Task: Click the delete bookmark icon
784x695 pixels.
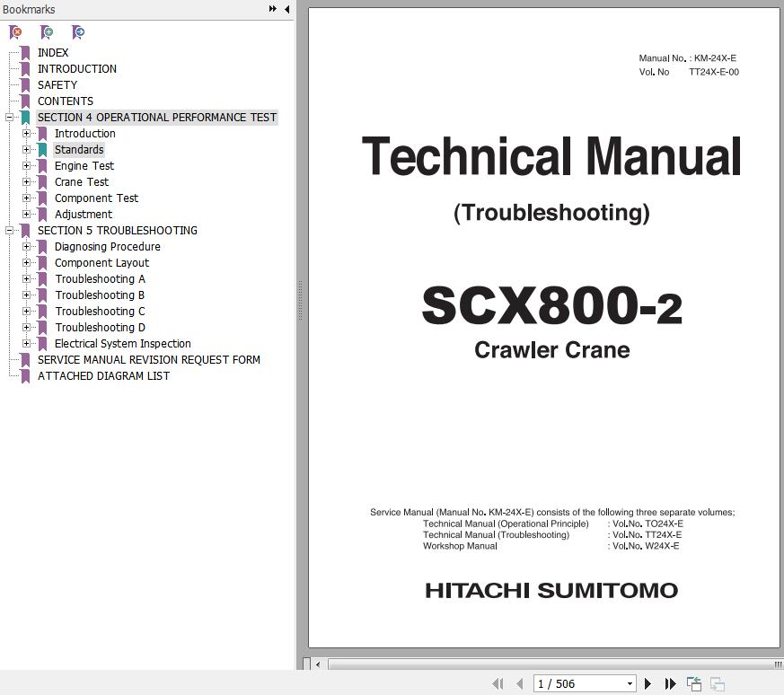Action: point(15,32)
